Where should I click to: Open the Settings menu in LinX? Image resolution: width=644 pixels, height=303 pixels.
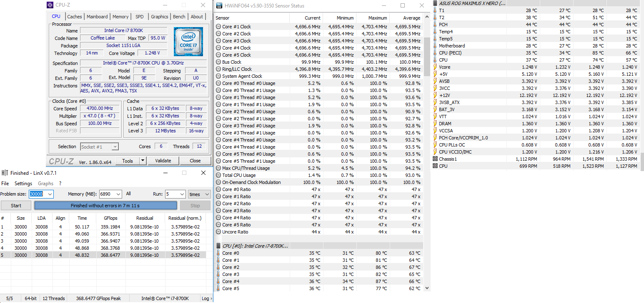[23, 184]
